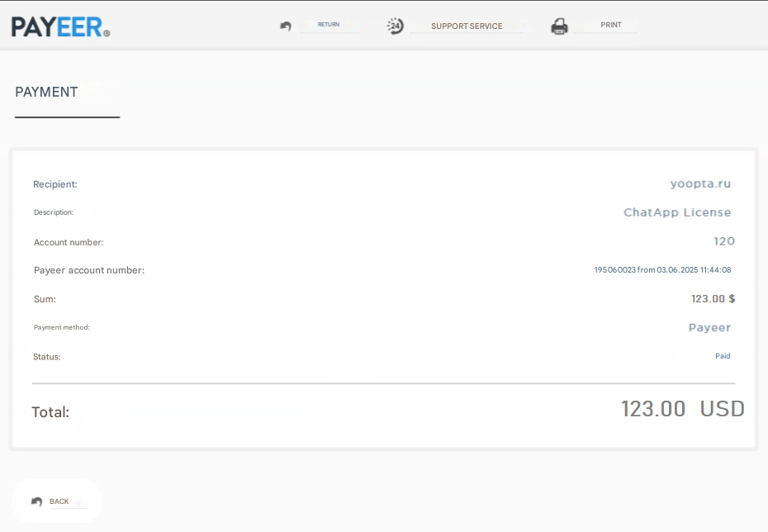Screen dimensions: 768x532
Task: Click the 24-hour support clock icon
Action: [x=396, y=26]
